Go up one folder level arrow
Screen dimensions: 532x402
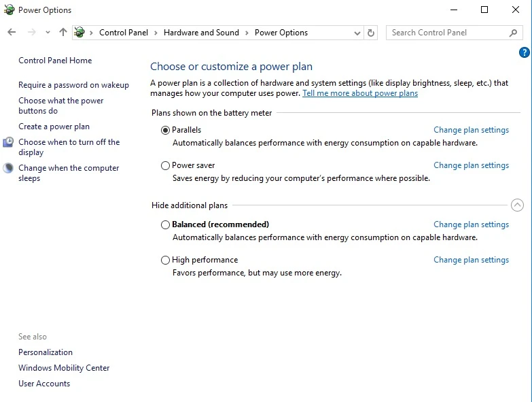tap(63, 32)
